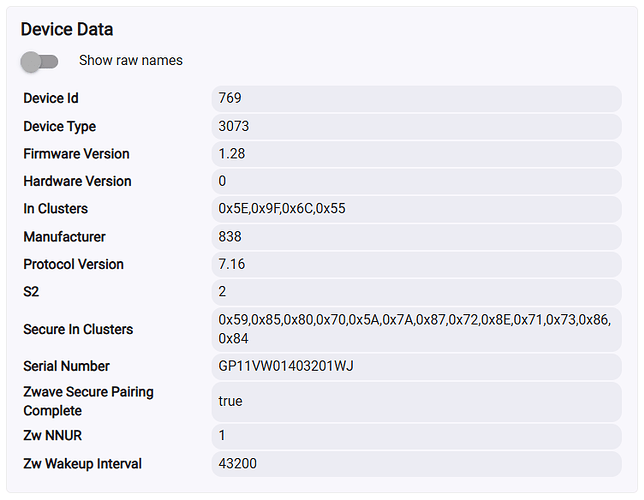Select the Secure In Clusters value
The height and width of the screenshot is (500, 644).
pyautogui.click(x=415, y=329)
